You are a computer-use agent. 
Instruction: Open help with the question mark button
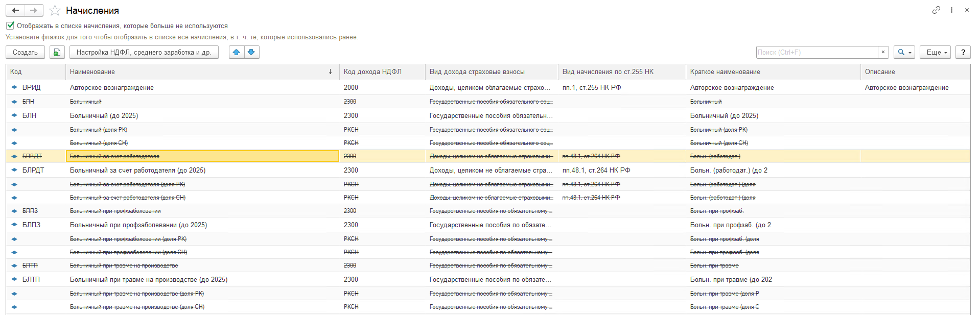pos(963,52)
